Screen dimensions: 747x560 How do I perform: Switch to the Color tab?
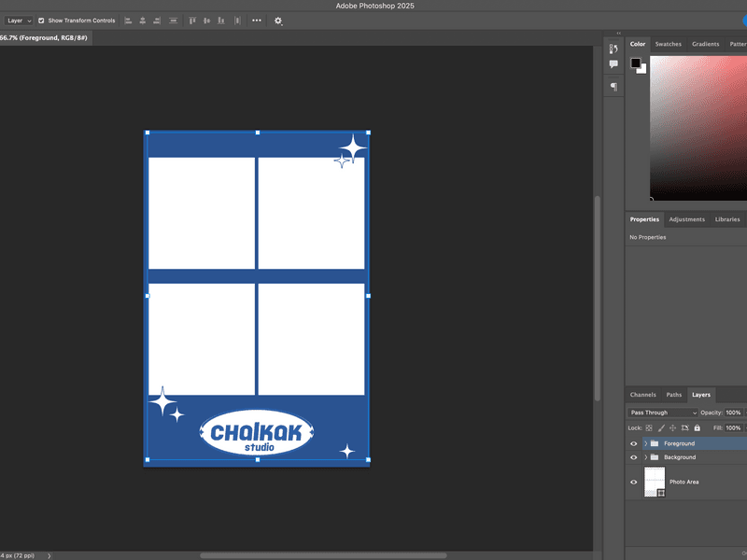coord(638,44)
